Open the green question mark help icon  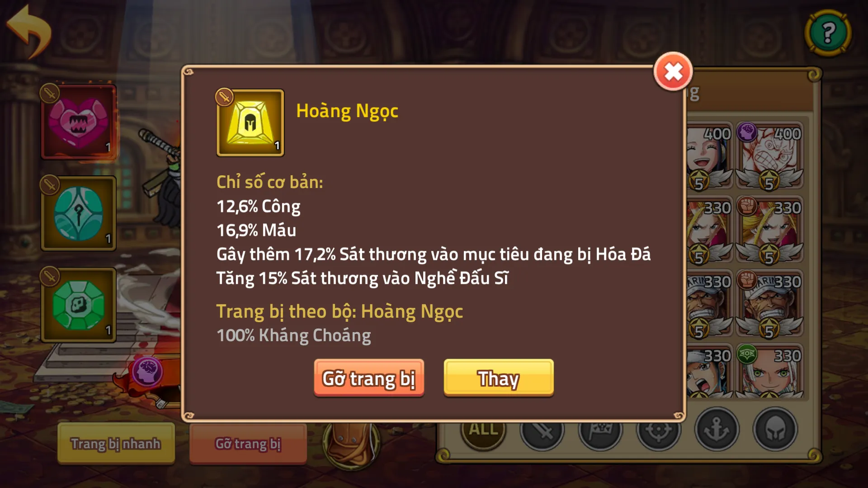point(828,33)
